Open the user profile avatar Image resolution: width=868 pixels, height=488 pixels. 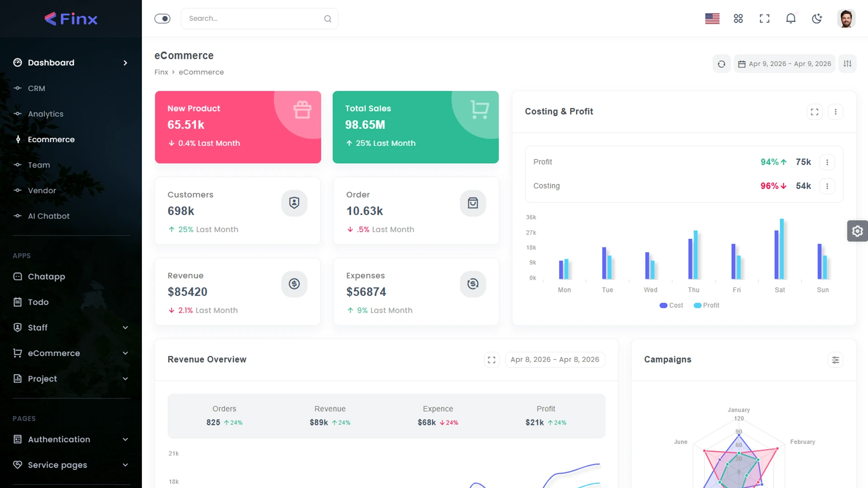[846, 19]
